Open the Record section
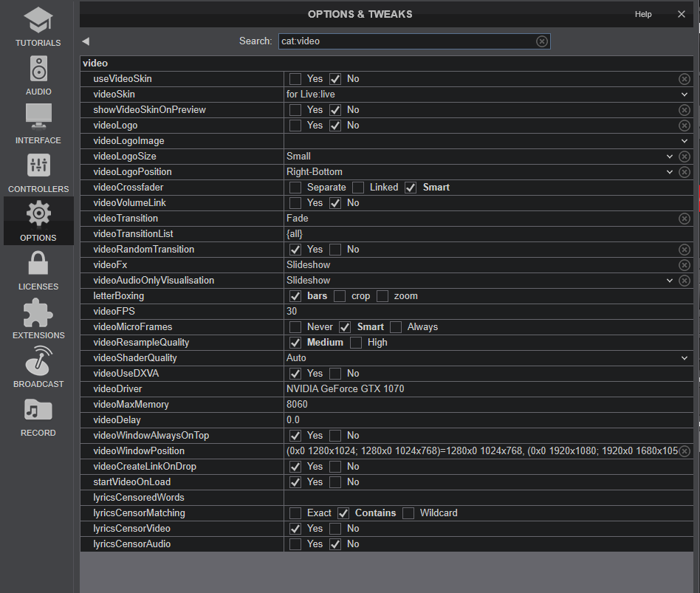Image resolution: width=700 pixels, height=593 pixels. click(x=38, y=417)
